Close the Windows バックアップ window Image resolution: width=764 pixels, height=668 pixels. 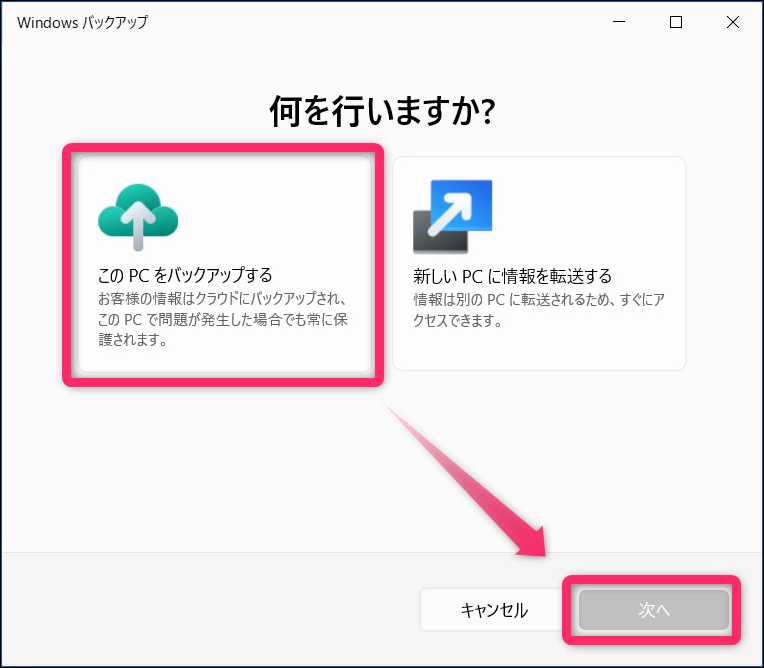(x=730, y=22)
